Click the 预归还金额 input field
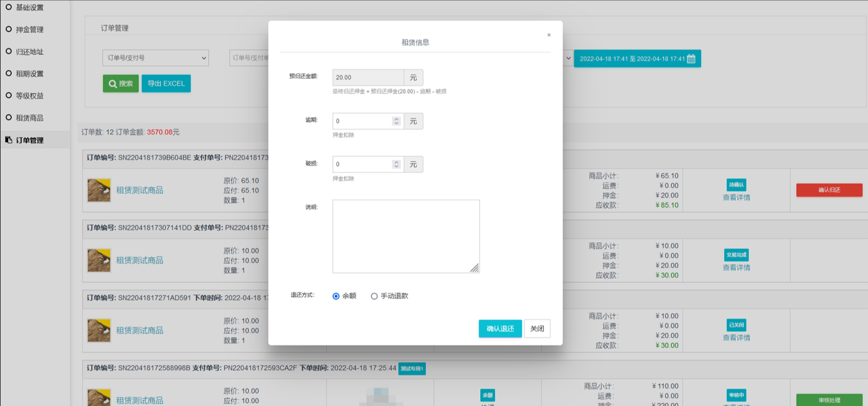868x406 pixels. pos(368,78)
